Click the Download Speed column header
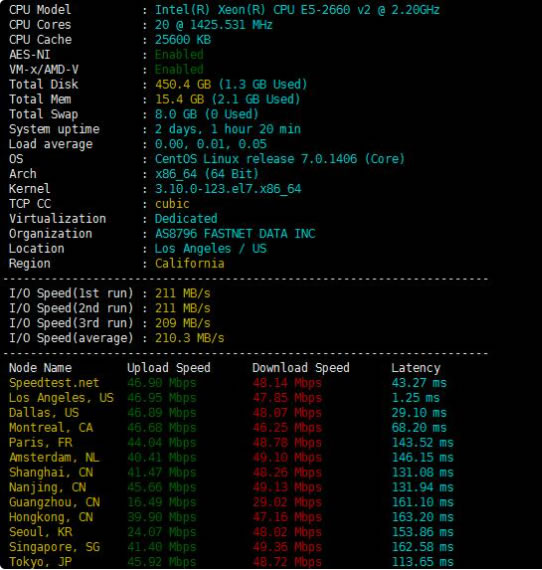 pyautogui.click(x=301, y=368)
